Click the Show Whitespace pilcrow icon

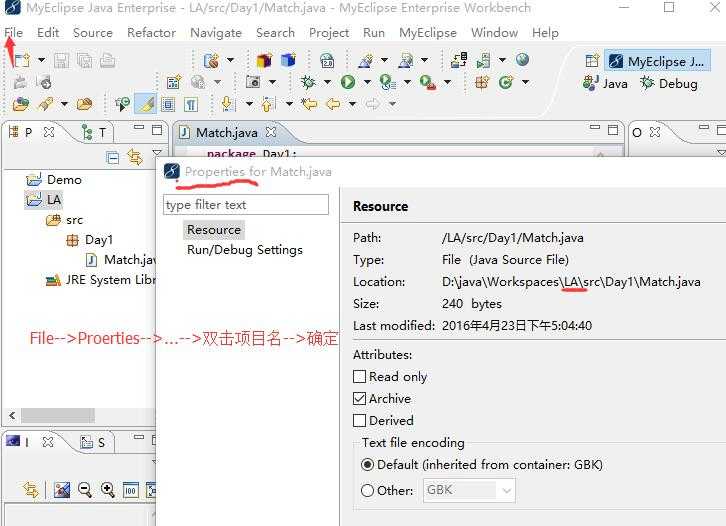191,105
